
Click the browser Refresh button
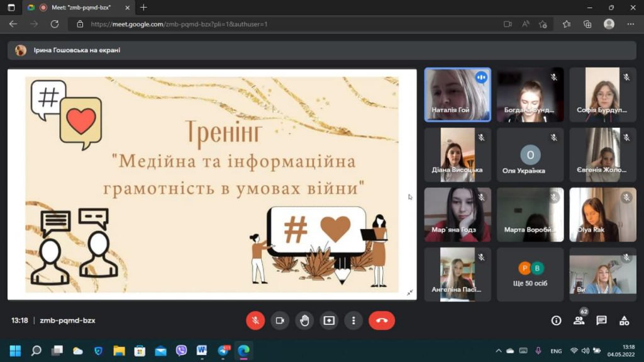(x=55, y=24)
